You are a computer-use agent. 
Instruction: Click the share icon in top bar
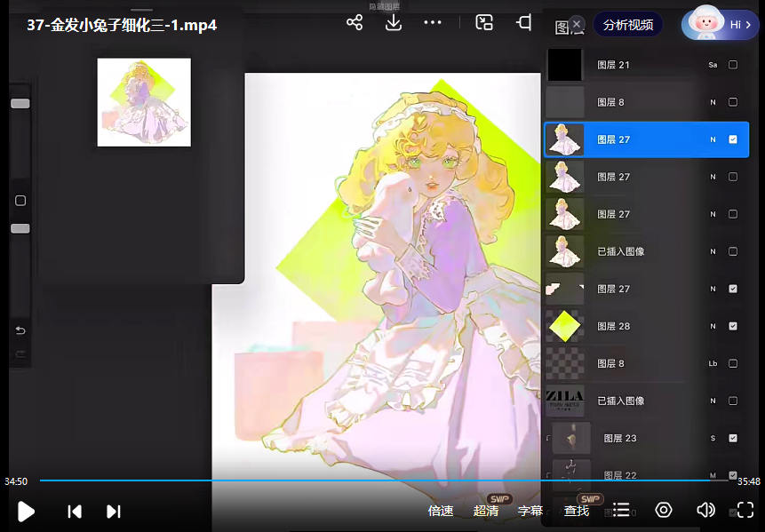[x=355, y=23]
